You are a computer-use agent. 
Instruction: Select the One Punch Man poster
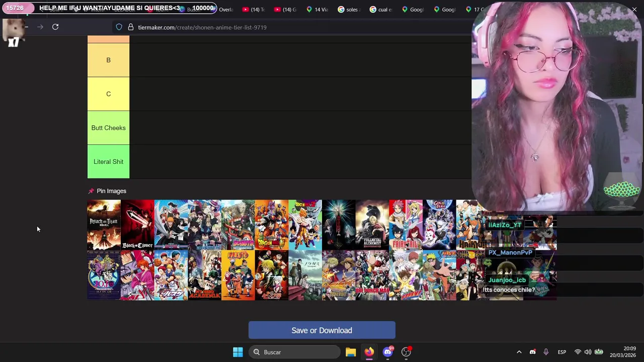(x=372, y=275)
